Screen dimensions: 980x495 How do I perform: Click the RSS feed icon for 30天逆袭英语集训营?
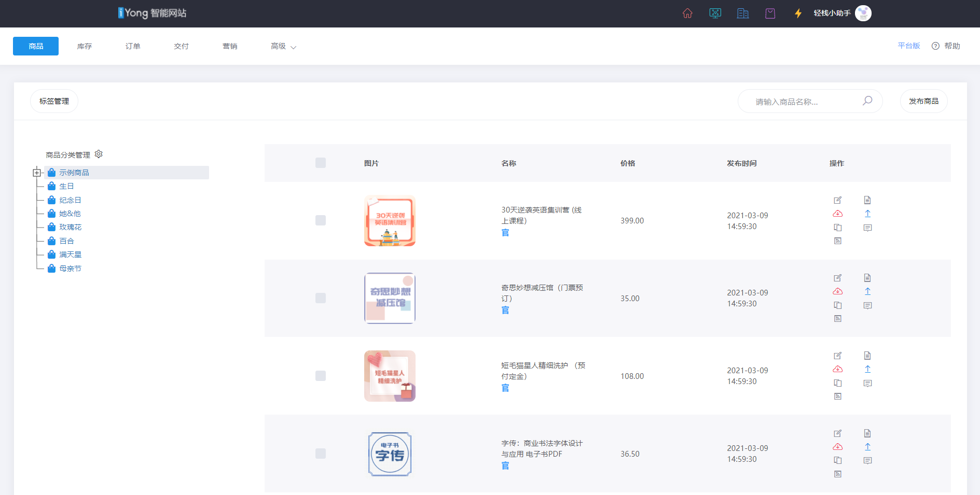click(838, 241)
